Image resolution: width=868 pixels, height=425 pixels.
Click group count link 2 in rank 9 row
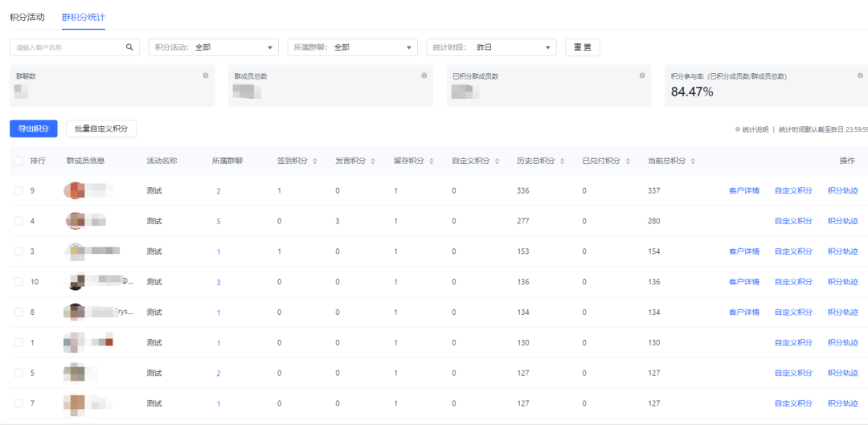[x=219, y=191]
